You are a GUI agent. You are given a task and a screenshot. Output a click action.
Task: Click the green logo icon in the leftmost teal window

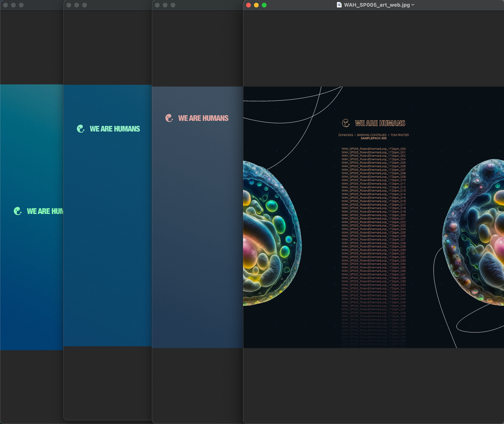click(17, 211)
